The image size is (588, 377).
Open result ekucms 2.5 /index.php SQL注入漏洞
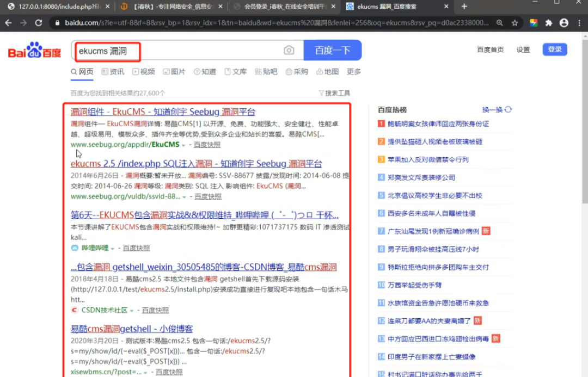196,163
